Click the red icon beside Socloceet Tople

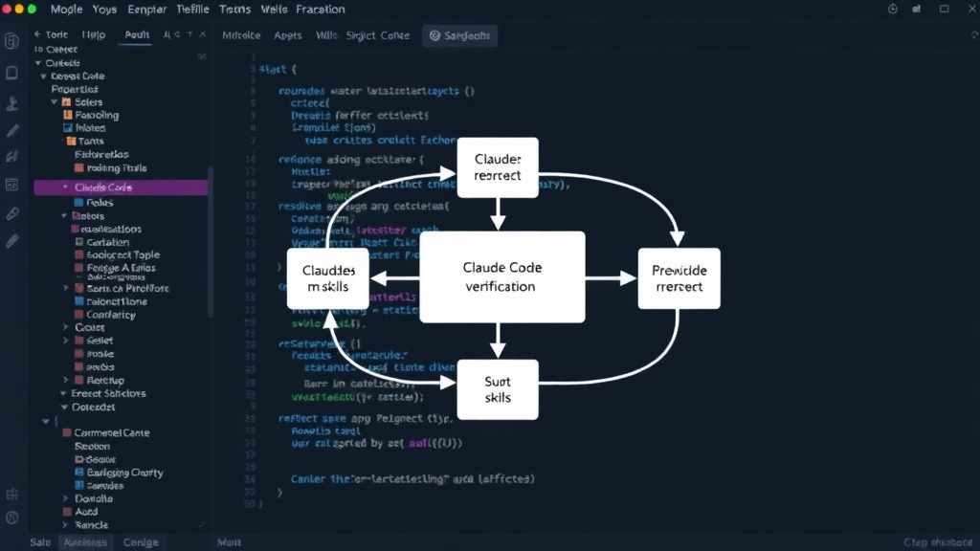[x=79, y=254]
